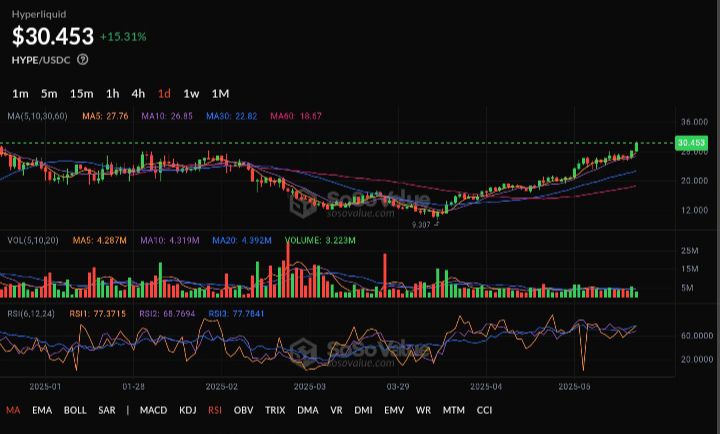This screenshot has height=434, width=720.
Task: Toggle the MA indicator
Action: [13, 410]
